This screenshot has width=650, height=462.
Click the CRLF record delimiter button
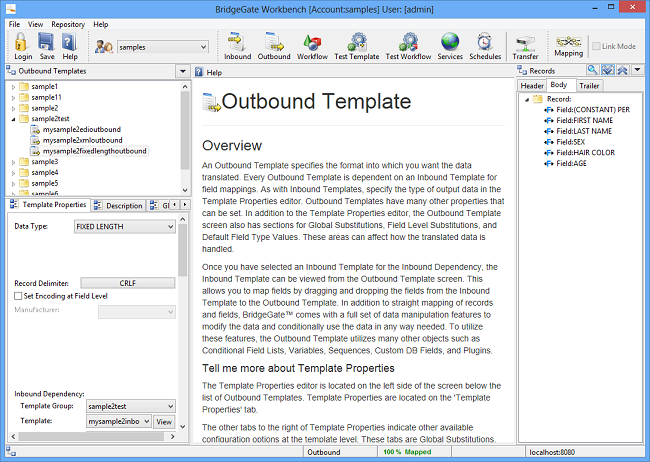coord(128,283)
